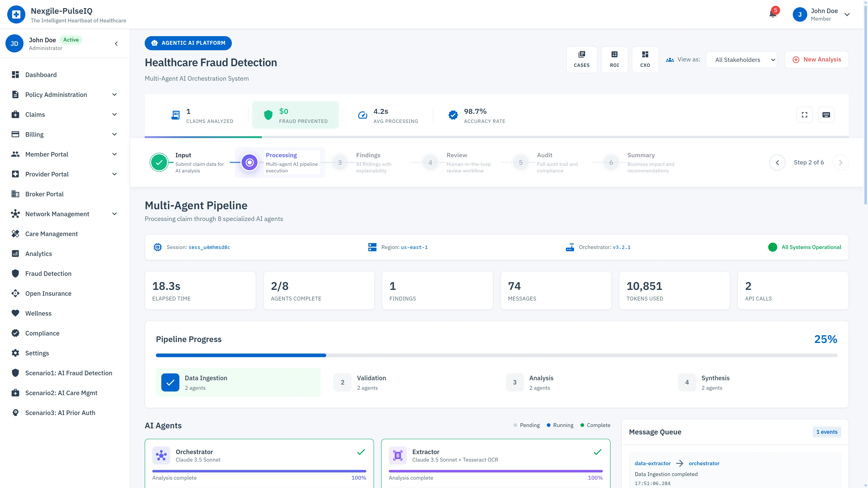The height and width of the screenshot is (488, 868).
Task: Select the CASES view icon
Action: click(582, 59)
